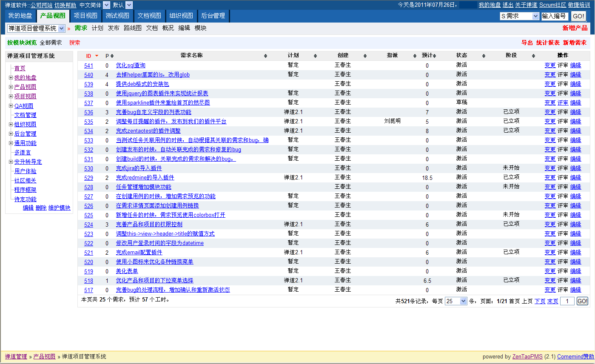595x364 pixels.
Task: Click the 输入编号 ID input field
Action: point(555,16)
